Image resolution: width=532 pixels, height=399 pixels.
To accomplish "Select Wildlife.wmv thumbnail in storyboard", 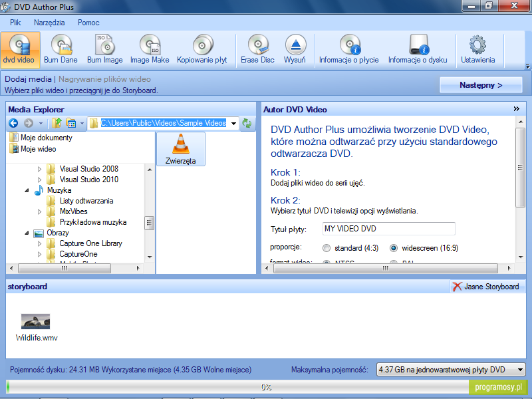I will pos(36,322).
